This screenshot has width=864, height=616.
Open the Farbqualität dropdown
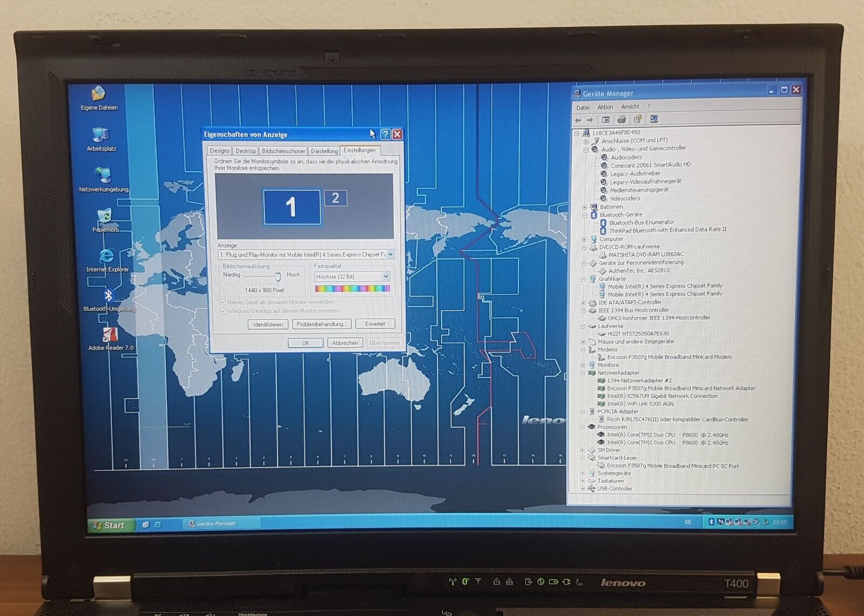(x=386, y=277)
